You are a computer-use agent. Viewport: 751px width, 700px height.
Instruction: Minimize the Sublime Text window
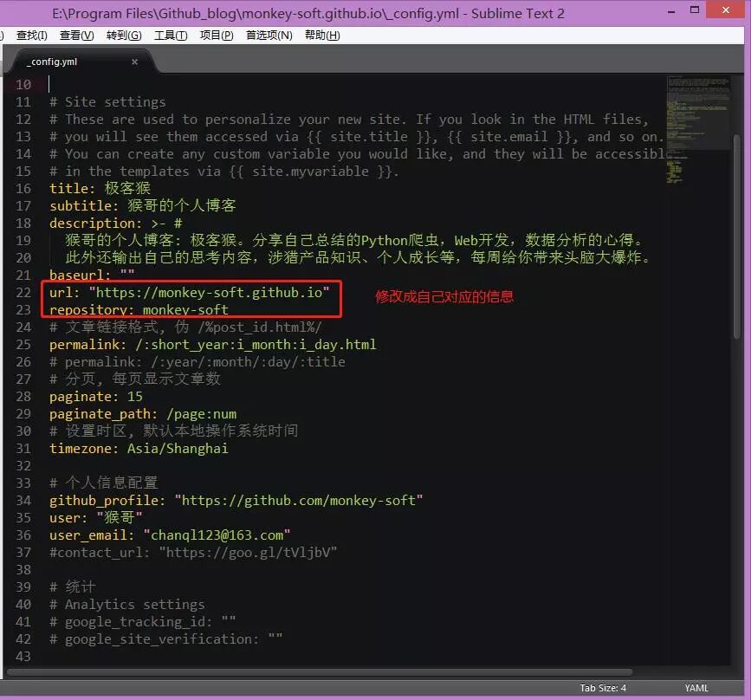click(671, 10)
